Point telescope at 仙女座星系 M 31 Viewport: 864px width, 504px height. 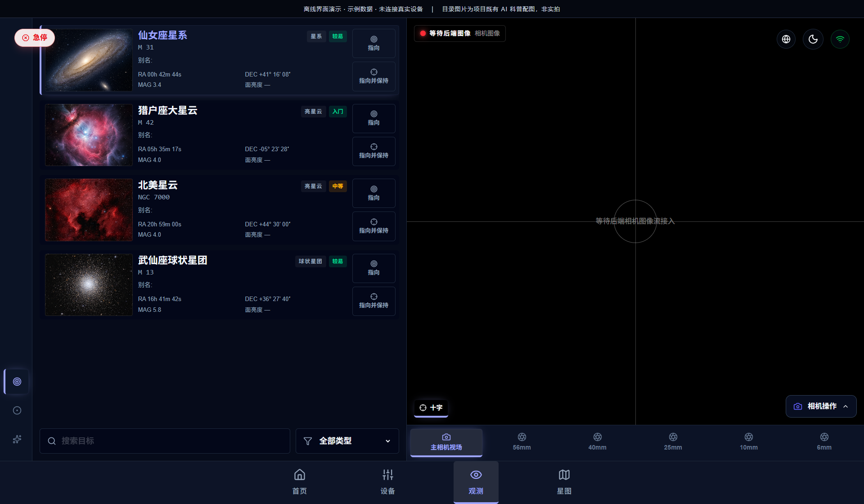coord(373,43)
